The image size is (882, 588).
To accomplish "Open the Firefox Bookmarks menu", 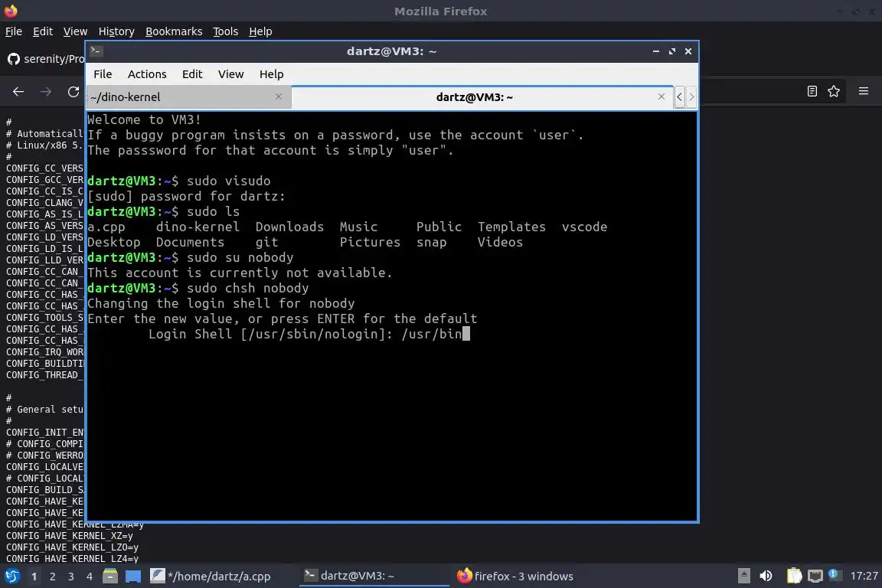I will tap(174, 31).
